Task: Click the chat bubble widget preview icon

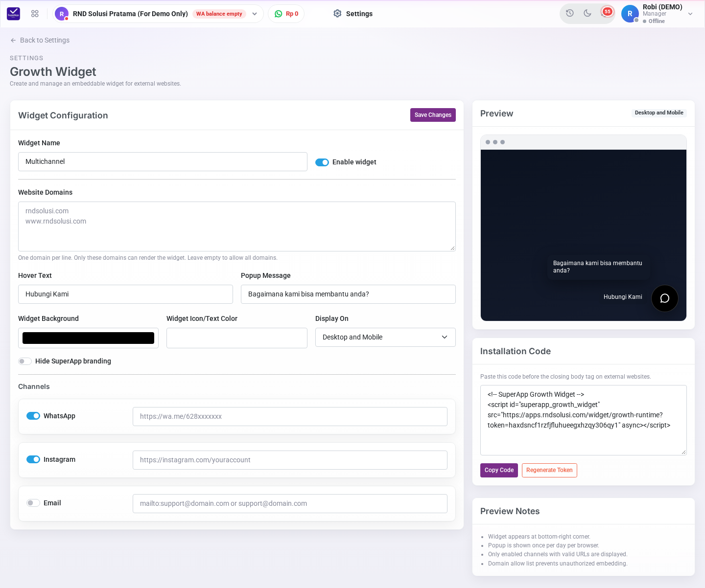Action: pos(665,298)
